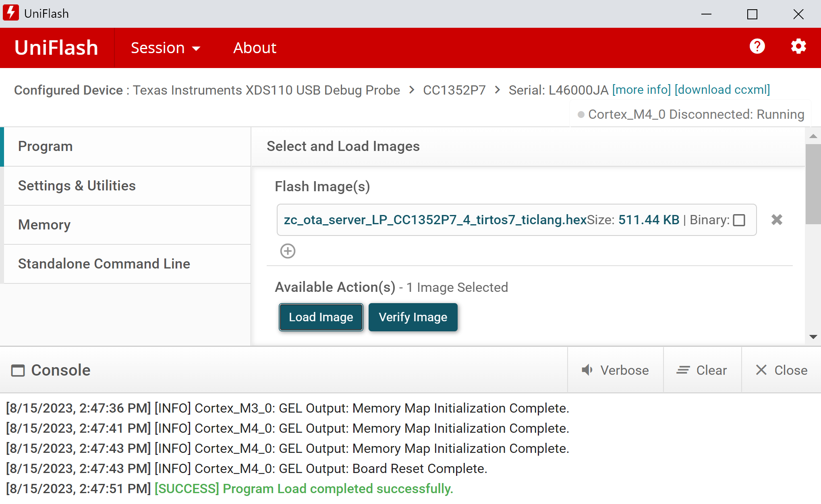This screenshot has height=504, width=821.
Task: Click the add image plus icon
Action: pos(288,251)
